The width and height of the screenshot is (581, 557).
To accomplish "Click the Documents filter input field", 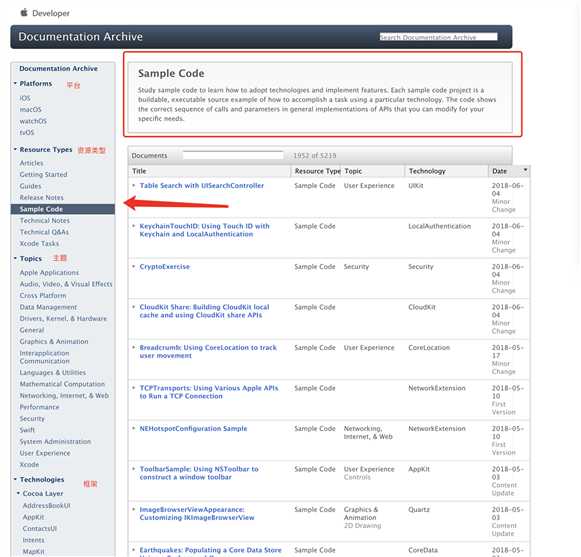I will point(233,155).
